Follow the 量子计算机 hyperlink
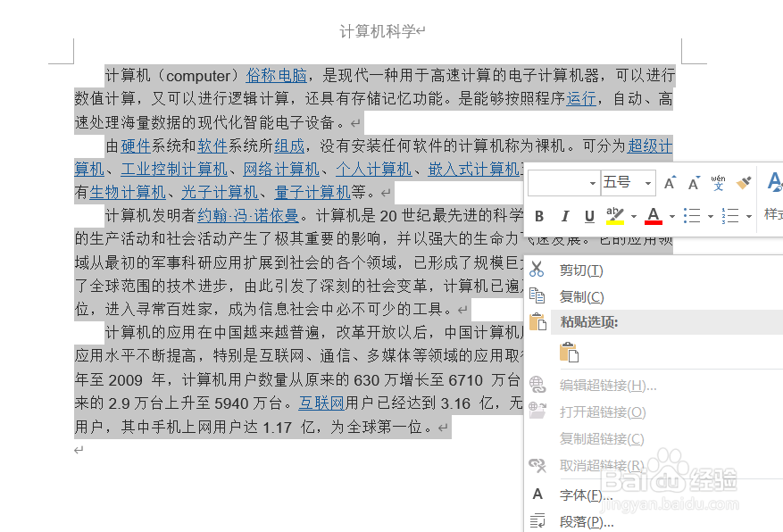This screenshot has height=532, width=783. 312,192
